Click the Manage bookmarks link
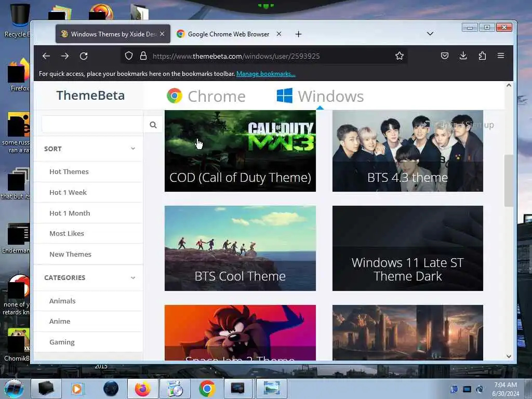This screenshot has width=532, height=399. (x=265, y=74)
